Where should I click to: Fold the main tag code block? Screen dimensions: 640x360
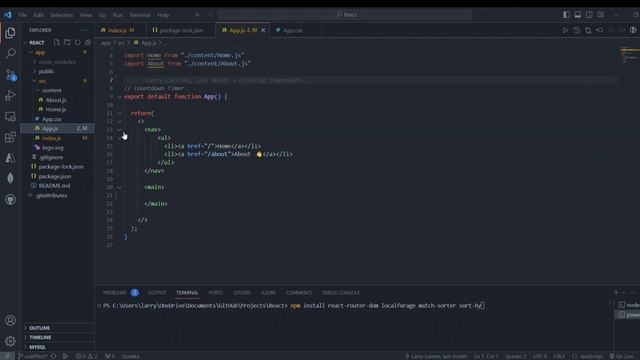[x=119, y=187]
